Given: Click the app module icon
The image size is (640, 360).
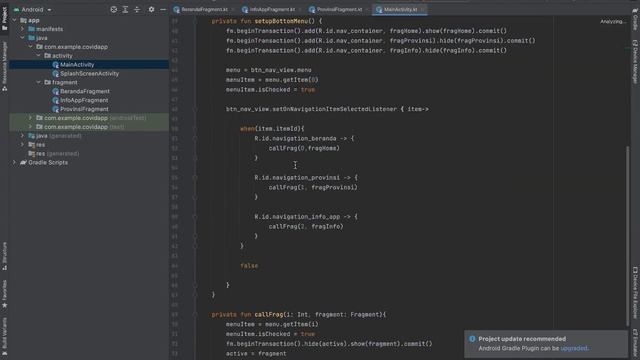Looking at the screenshot, I should coord(23,20).
